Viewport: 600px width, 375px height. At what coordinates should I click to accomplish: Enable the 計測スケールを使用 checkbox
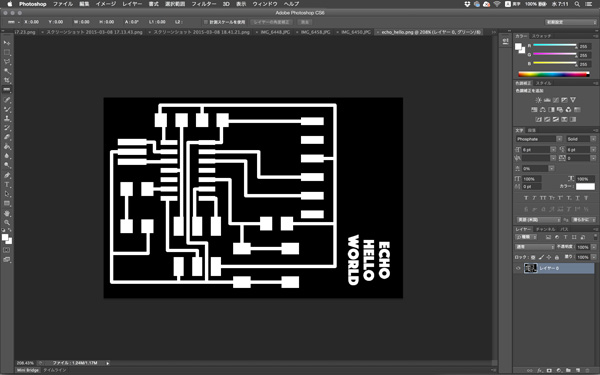tap(205, 22)
